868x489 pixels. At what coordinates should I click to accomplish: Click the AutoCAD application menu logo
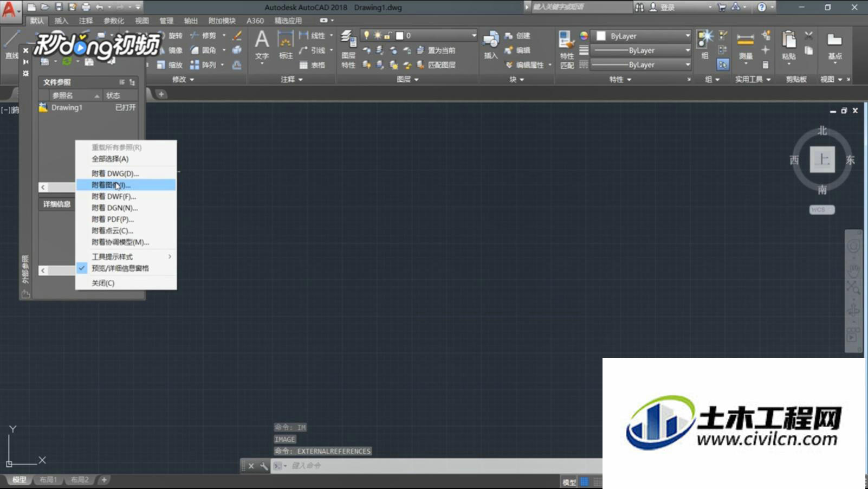point(9,10)
